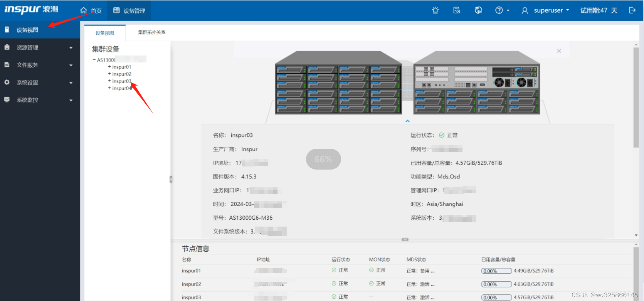Click inspur02 运行状态 green check icon
Image resolution: width=644 pixels, height=301 pixels.
click(x=334, y=284)
